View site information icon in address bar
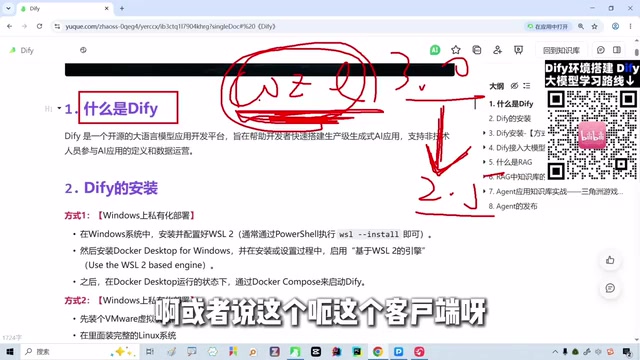Screen dimensions: 640x360 [x=57, y=26]
